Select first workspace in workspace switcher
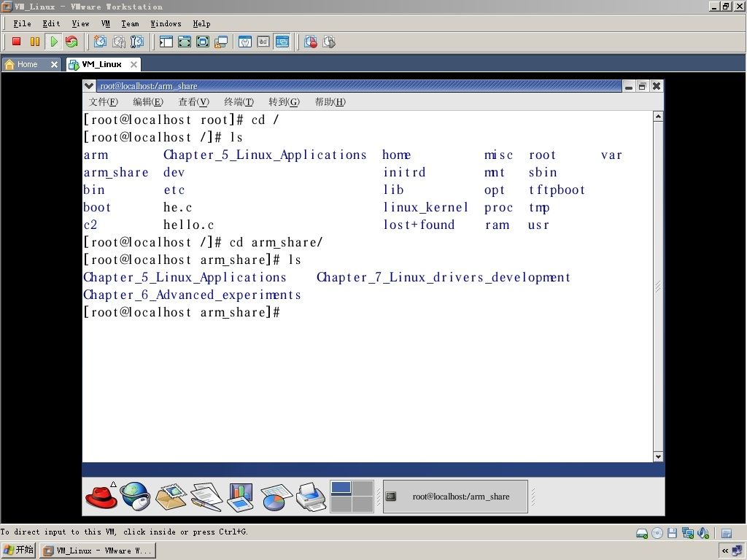This screenshot has width=747, height=560. tap(341, 488)
